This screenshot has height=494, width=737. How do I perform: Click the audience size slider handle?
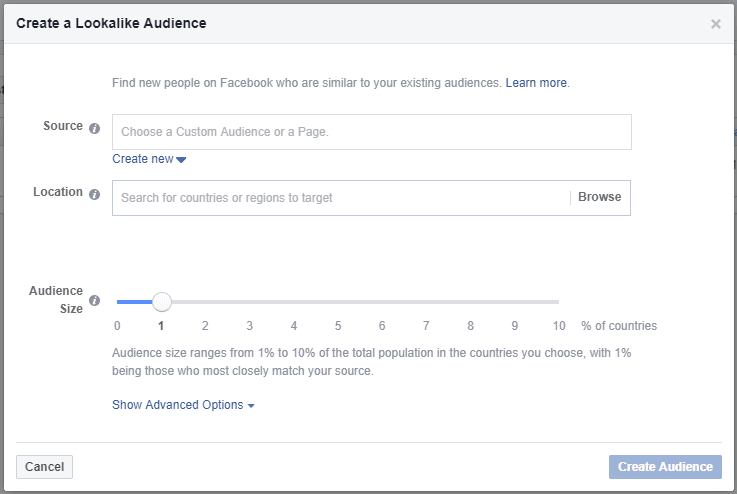162,302
